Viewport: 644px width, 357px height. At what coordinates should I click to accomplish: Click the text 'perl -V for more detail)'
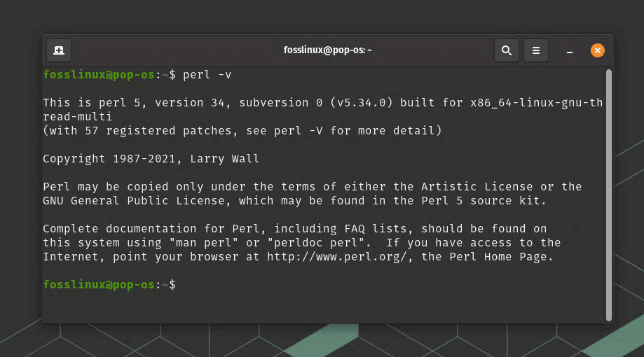pyautogui.click(x=358, y=131)
